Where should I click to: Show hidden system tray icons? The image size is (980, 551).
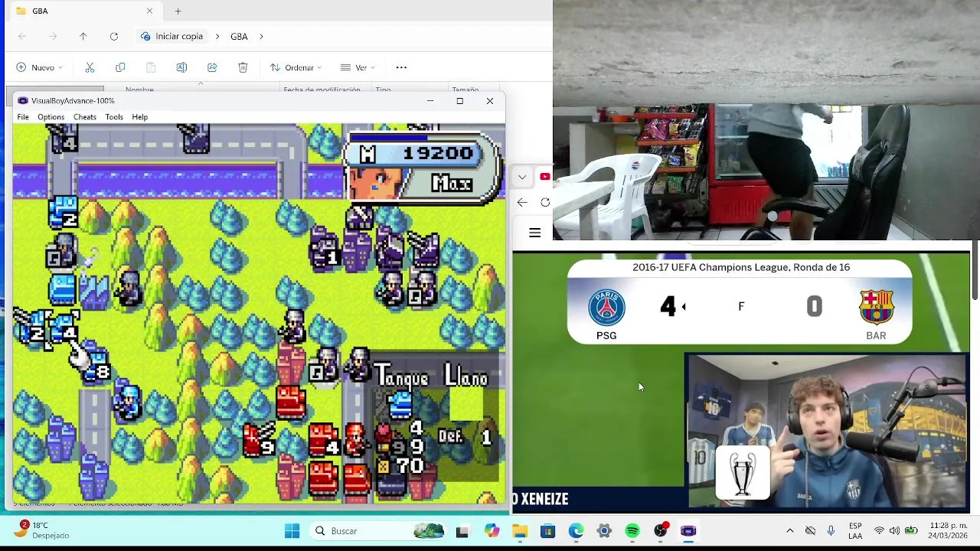click(x=789, y=530)
